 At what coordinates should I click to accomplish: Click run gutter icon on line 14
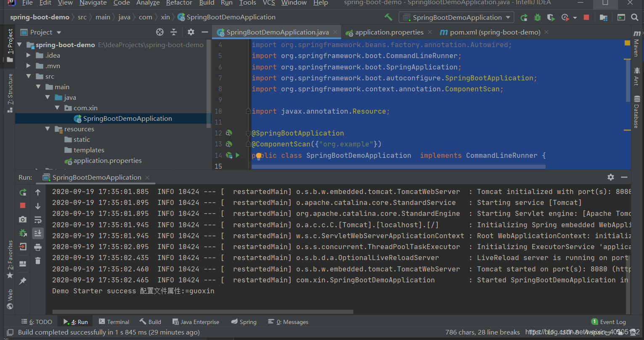point(238,155)
